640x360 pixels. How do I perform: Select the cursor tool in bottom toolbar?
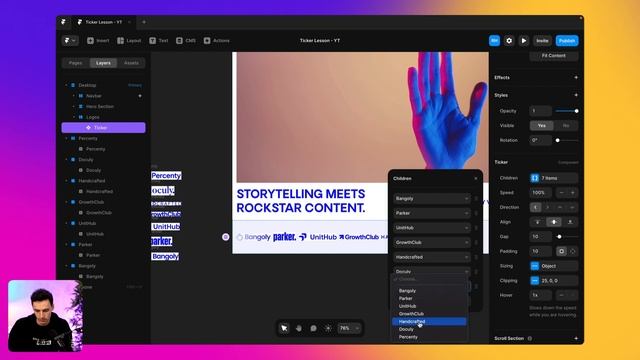(284, 328)
